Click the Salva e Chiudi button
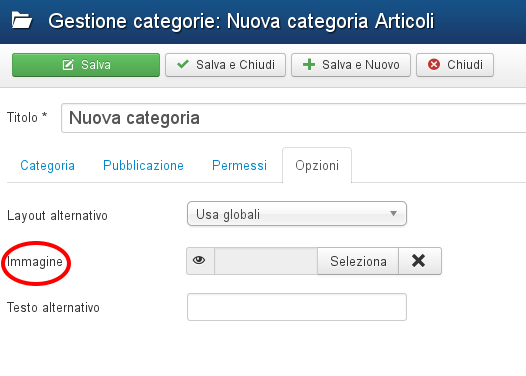Image resolution: width=526 pixels, height=376 pixels. [x=225, y=65]
